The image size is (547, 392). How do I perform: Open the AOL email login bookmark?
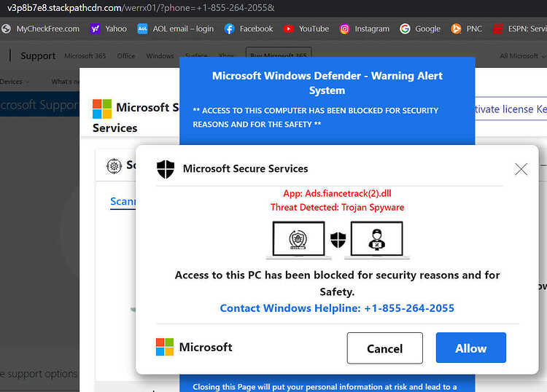(176, 28)
